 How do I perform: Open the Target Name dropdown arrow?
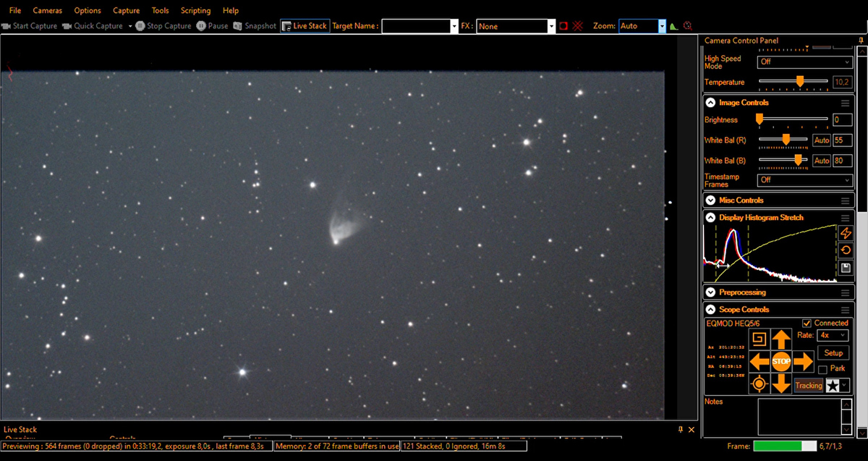click(x=454, y=26)
